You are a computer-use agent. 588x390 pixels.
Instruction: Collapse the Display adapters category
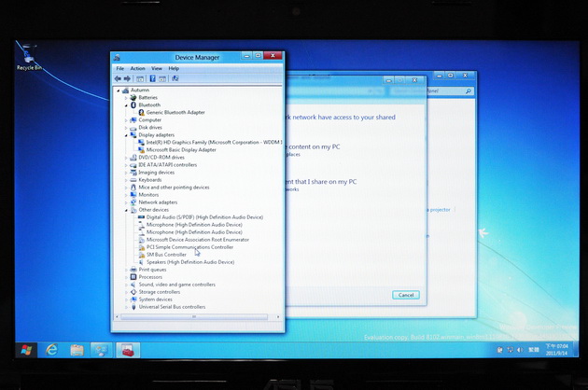point(127,135)
